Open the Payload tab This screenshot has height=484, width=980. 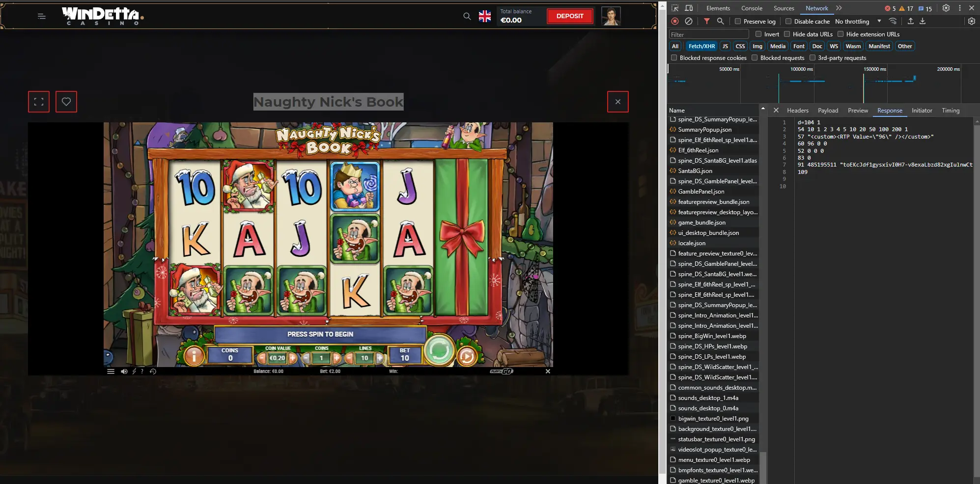pos(828,111)
